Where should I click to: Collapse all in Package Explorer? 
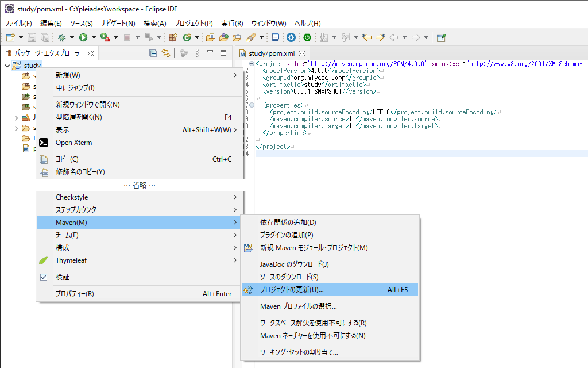pos(153,53)
